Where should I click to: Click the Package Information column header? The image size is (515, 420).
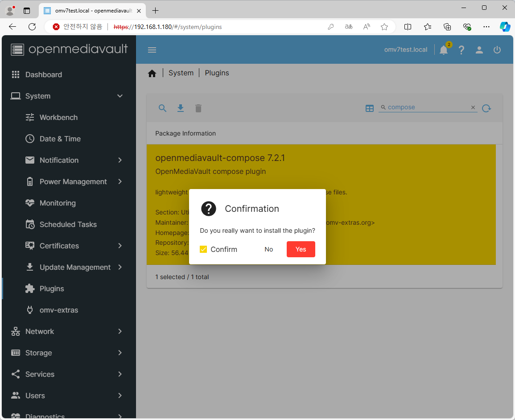[185, 133]
